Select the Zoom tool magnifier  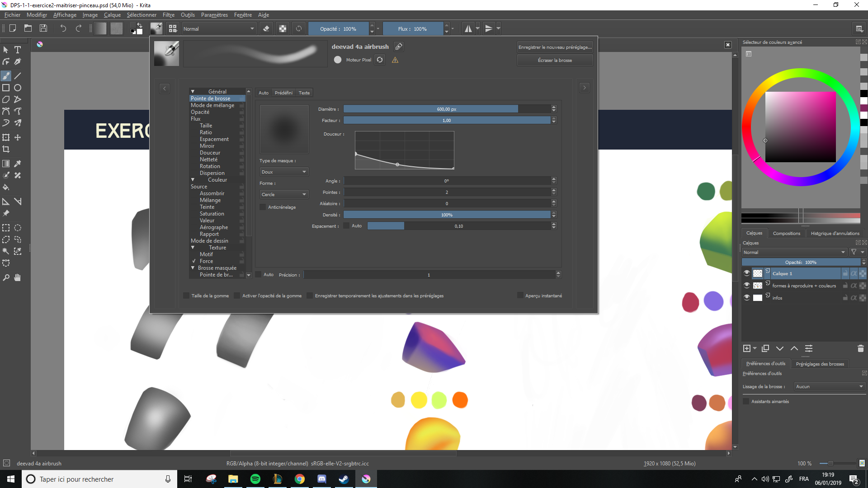click(6, 277)
